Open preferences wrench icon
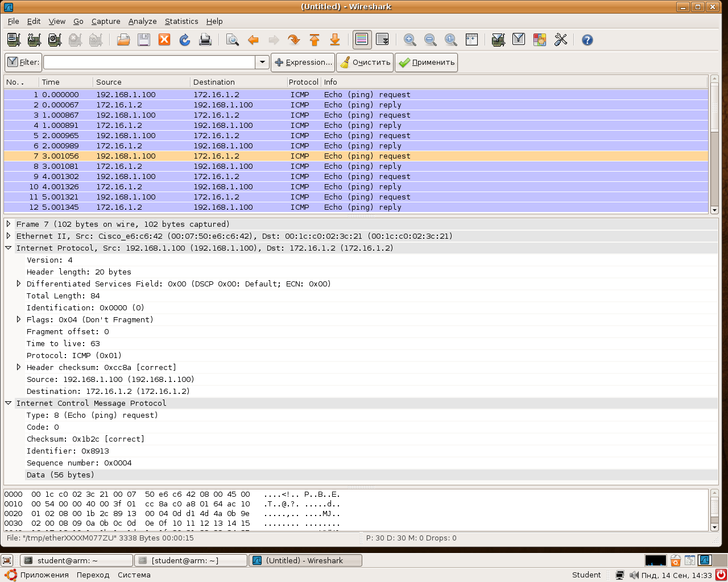 tap(561, 40)
